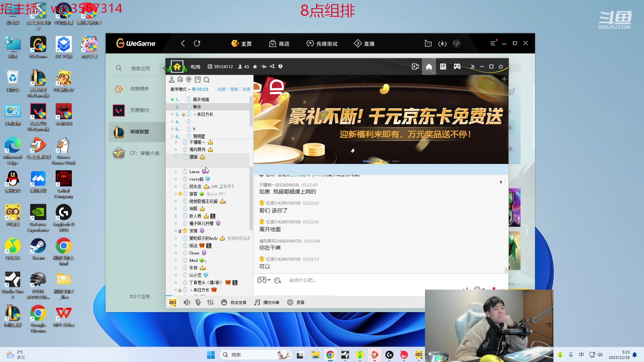644x362 pixels.
Task: Click the chat scroll-to-top arrow button
Action: [501, 182]
